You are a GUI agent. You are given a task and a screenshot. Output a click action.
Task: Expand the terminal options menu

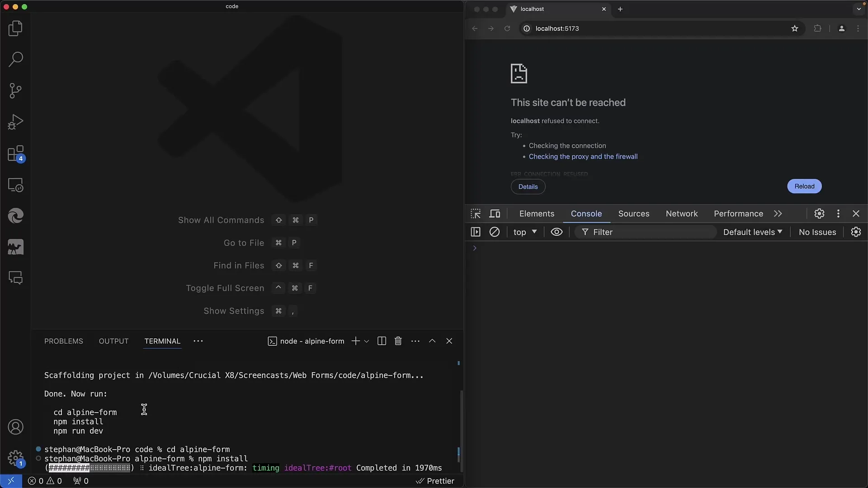pyautogui.click(x=415, y=341)
